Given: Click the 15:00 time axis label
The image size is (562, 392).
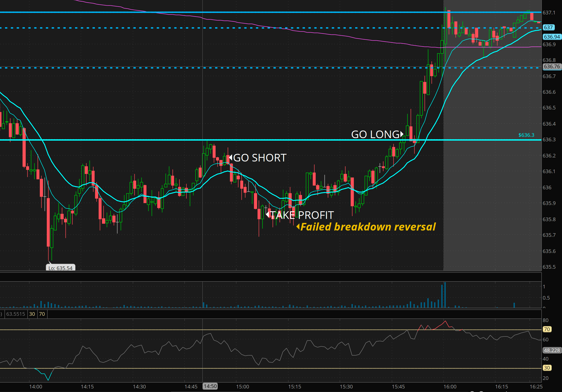Looking at the screenshot, I should (x=242, y=387).
